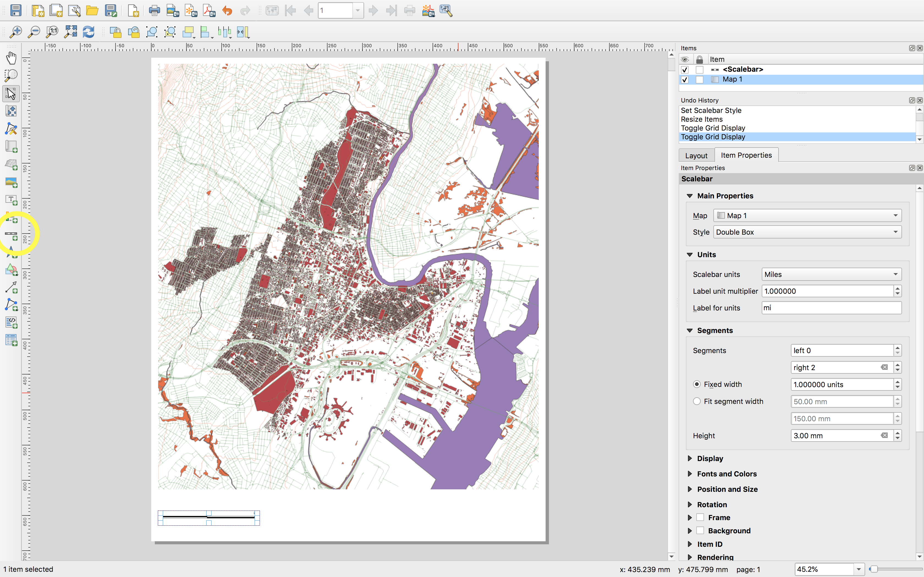This screenshot has width=924, height=577.
Task: Open the Style dropdown showing Double Box
Action: tap(807, 232)
